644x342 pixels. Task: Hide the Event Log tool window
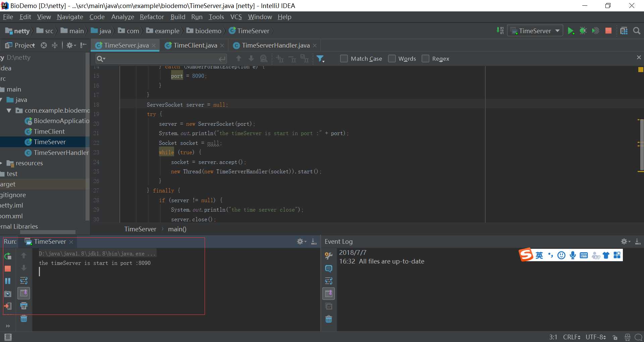[638, 241]
